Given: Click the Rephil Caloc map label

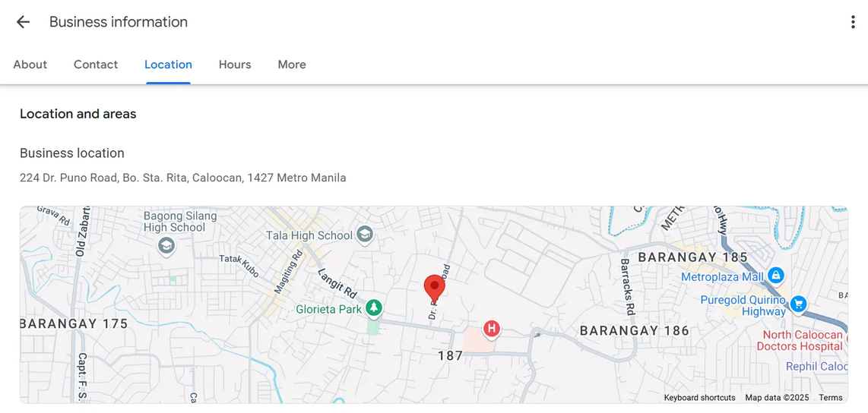Looking at the screenshot, I should (x=816, y=367).
